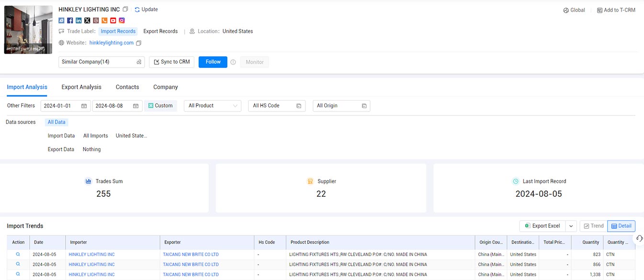Open HINKLEY LIGHTING INC importer in 1,338 row
Image resolution: width=644 pixels, height=280 pixels.
(91, 275)
